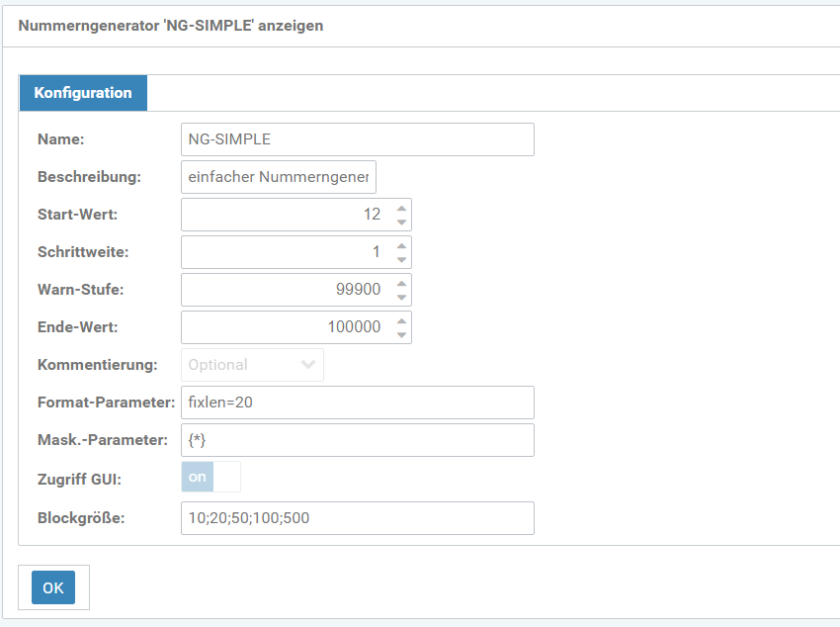Image resolution: width=840 pixels, height=627 pixels.
Task: Click the Ende-Wert number field
Action: coord(286,327)
